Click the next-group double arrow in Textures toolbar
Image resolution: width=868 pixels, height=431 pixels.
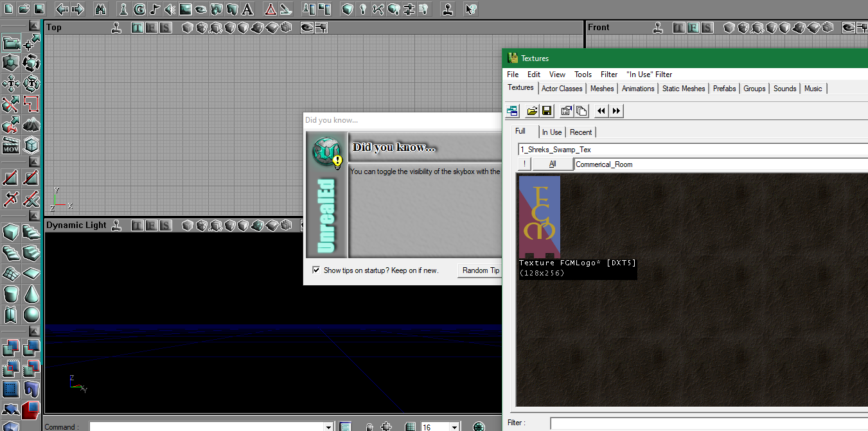[616, 111]
